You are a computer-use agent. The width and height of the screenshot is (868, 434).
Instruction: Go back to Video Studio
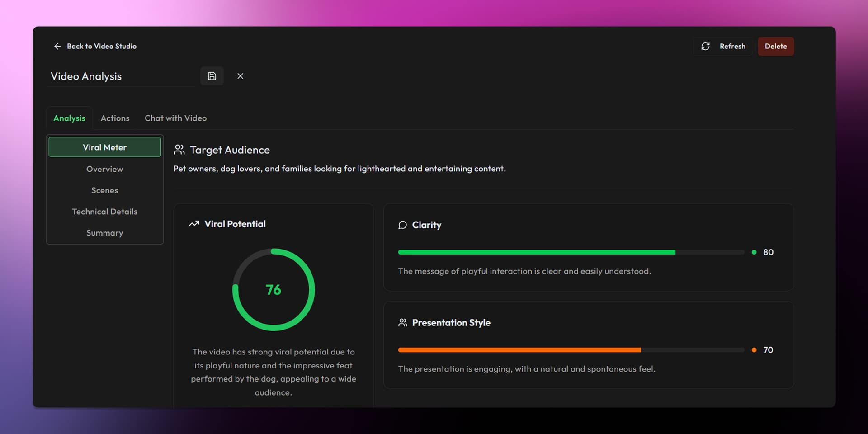(101, 46)
